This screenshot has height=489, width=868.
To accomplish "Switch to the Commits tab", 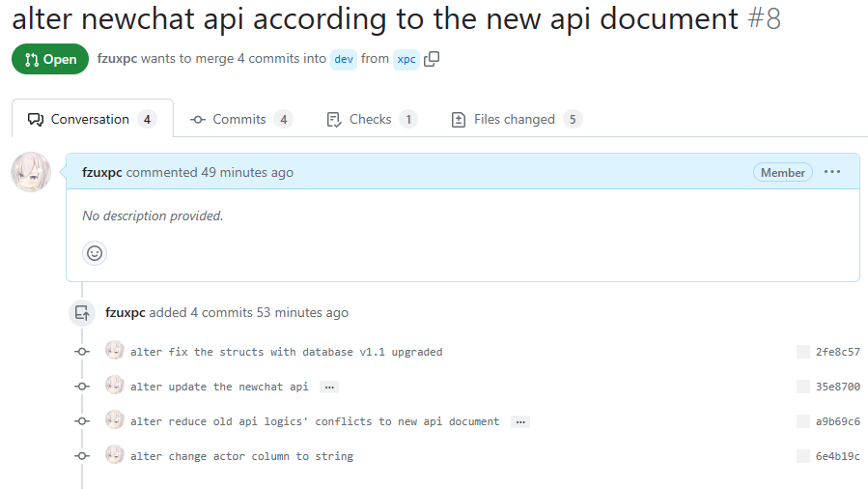I will tap(241, 119).
